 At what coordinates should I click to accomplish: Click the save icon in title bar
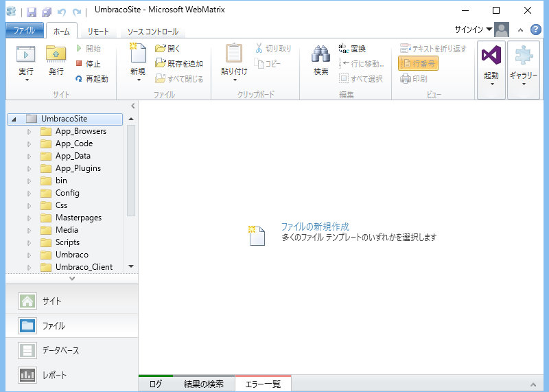point(32,12)
